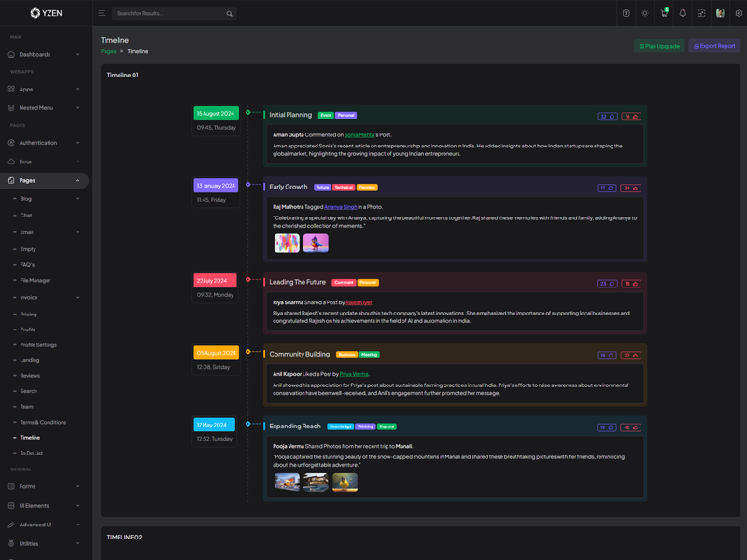The width and height of the screenshot is (747, 560).
Task: Click the Personal tag on Initial Planning
Action: click(x=345, y=116)
